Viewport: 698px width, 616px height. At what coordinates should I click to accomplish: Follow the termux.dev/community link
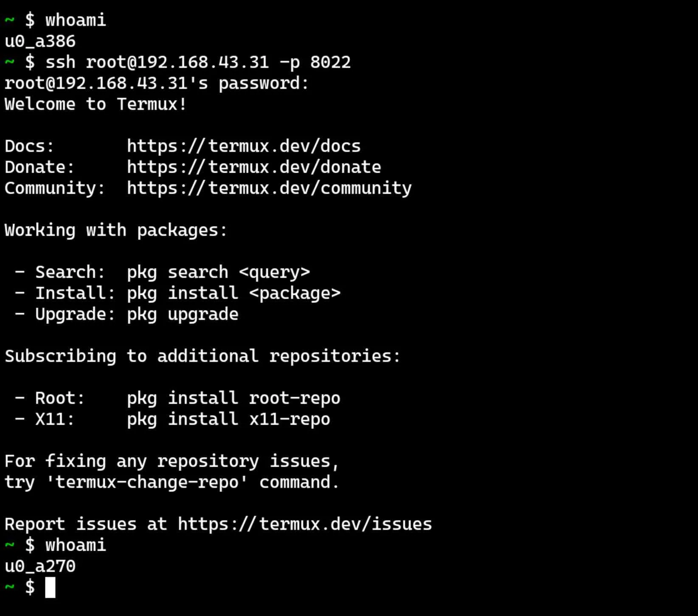point(269,188)
